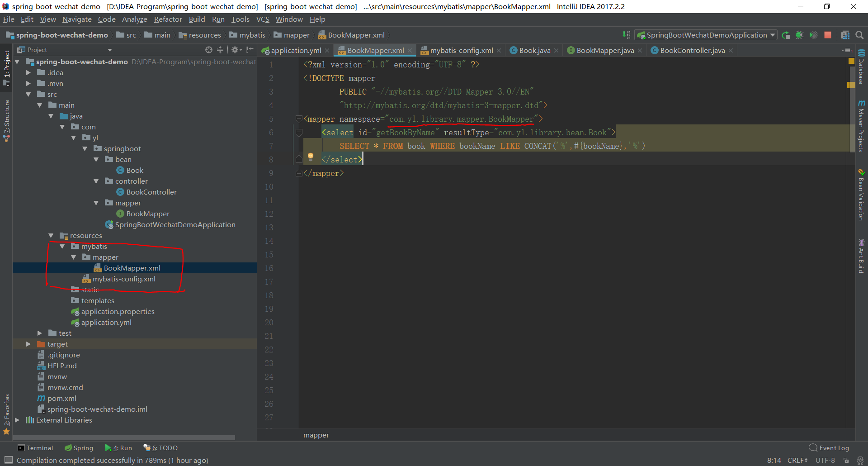868x466 pixels.
Task: Stop the running application (red square)
Action: click(x=828, y=35)
